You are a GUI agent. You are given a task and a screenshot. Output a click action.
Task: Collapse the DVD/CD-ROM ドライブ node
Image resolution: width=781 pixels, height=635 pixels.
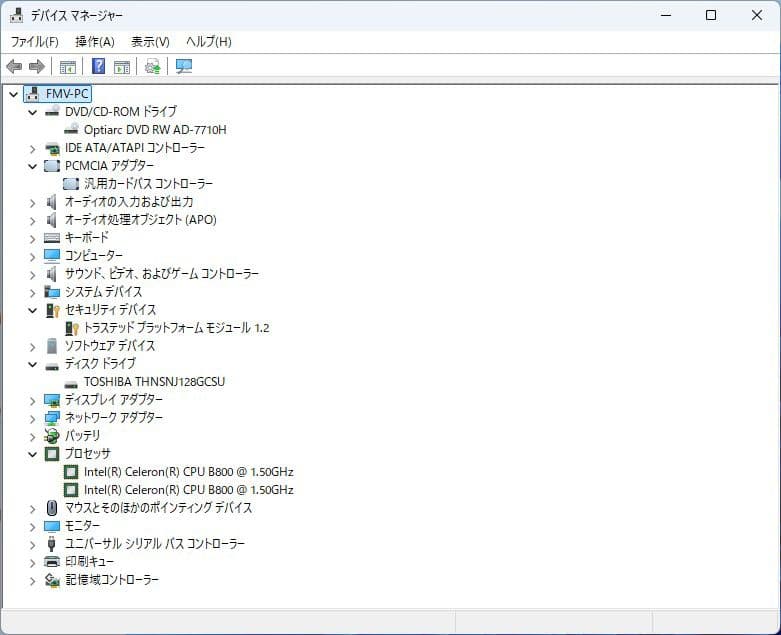pyautogui.click(x=32, y=113)
